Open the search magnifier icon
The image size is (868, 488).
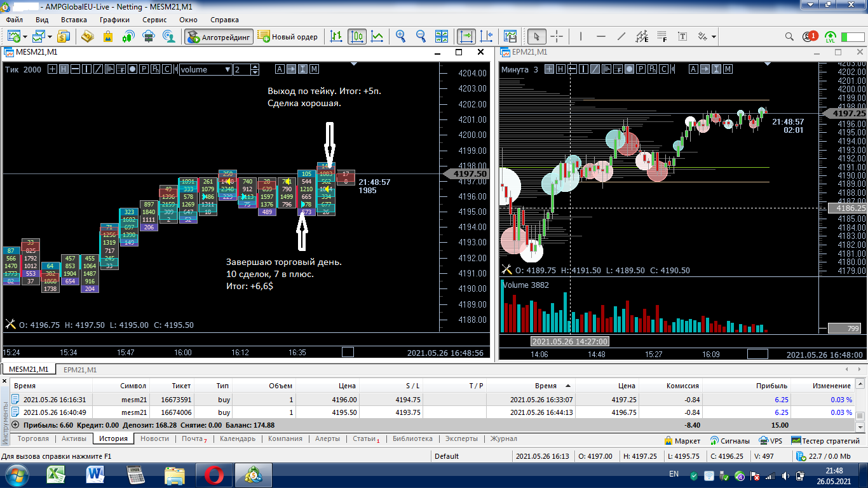[790, 36]
